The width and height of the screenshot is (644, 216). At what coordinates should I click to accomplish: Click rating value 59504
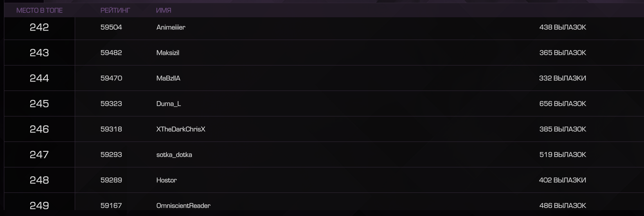[x=111, y=27]
